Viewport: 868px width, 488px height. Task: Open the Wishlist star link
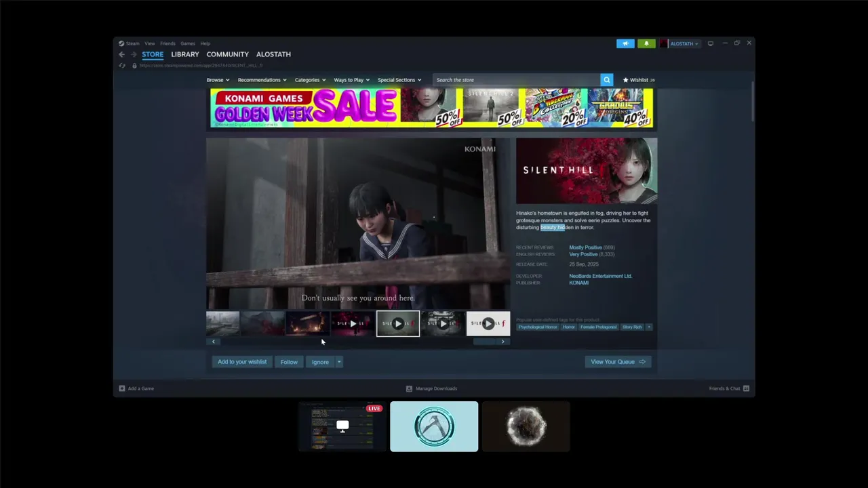pyautogui.click(x=639, y=80)
